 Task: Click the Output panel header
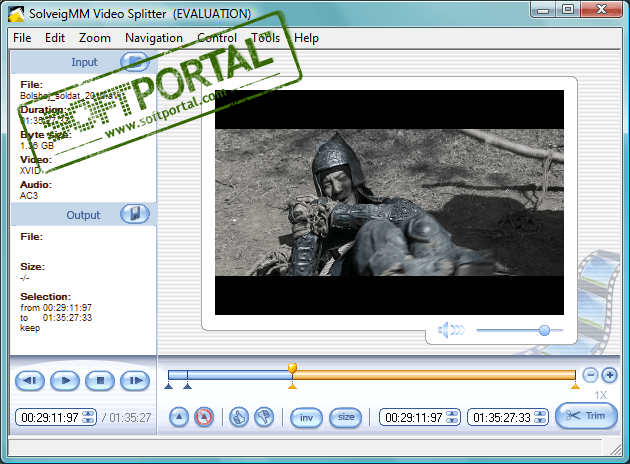(x=84, y=215)
